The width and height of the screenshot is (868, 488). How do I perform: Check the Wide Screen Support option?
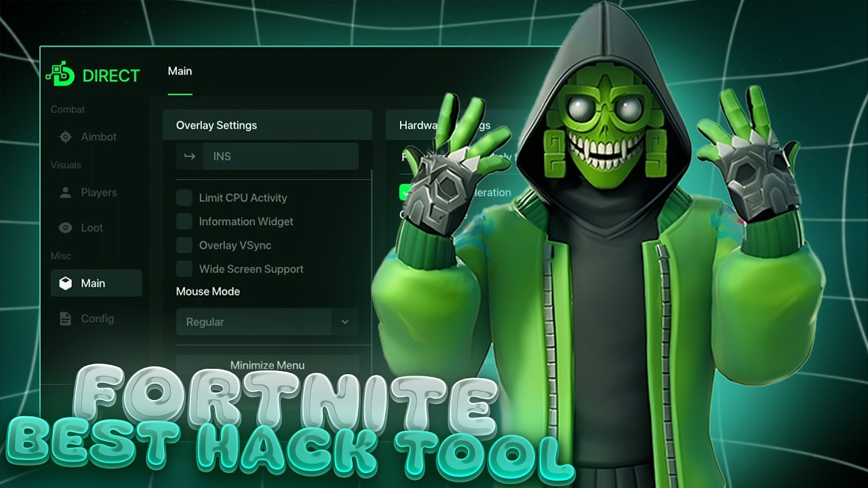pyautogui.click(x=184, y=269)
